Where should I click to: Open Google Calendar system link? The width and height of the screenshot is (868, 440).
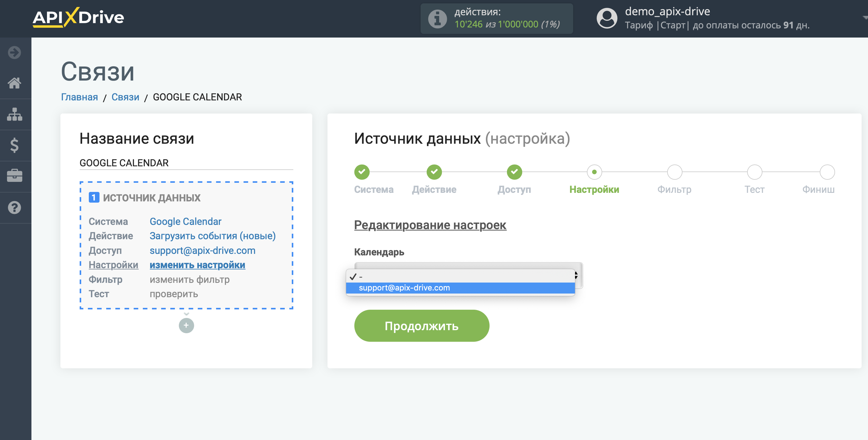(x=186, y=221)
